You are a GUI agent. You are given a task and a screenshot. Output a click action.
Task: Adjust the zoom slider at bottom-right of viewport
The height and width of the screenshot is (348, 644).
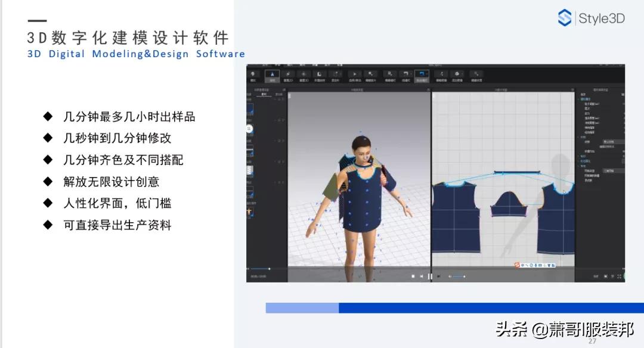456,276
